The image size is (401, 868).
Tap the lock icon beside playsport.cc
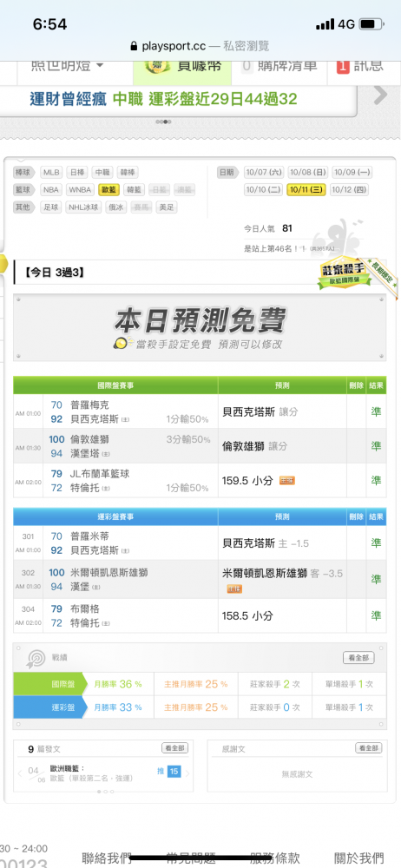pos(134,46)
